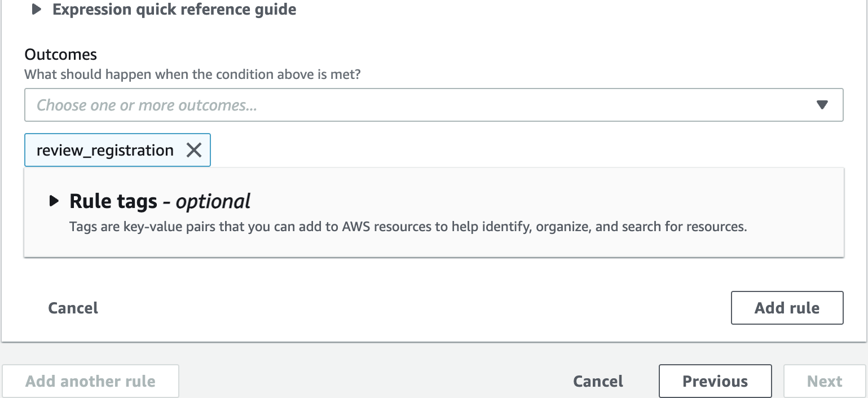
Task: Go back with the Previous button
Action: (715, 381)
